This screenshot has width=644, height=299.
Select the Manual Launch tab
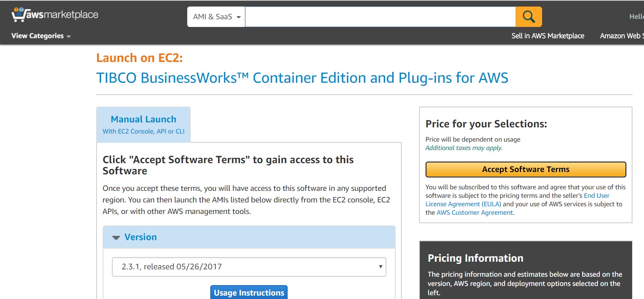pos(143,124)
